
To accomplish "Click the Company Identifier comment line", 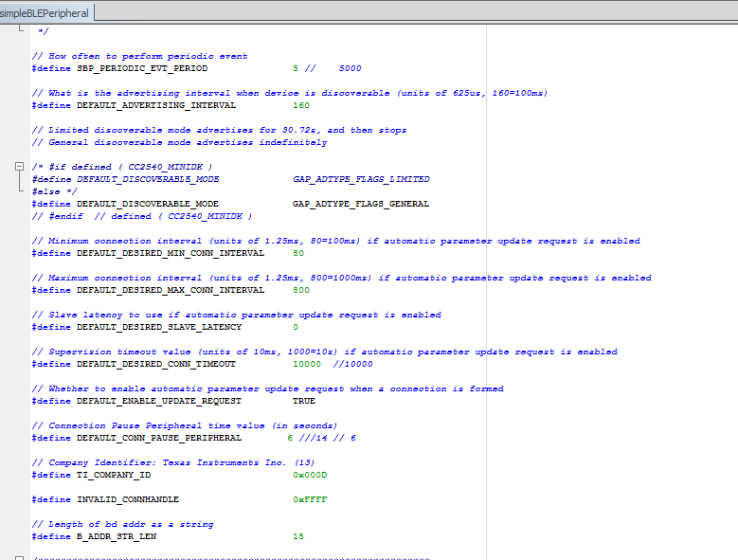I will (x=173, y=462).
